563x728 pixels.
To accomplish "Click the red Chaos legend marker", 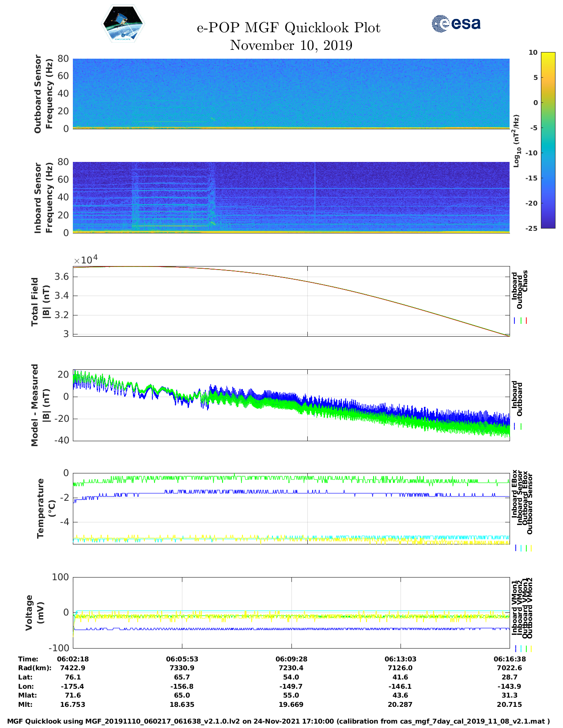I will pyautogui.click(x=526, y=321).
